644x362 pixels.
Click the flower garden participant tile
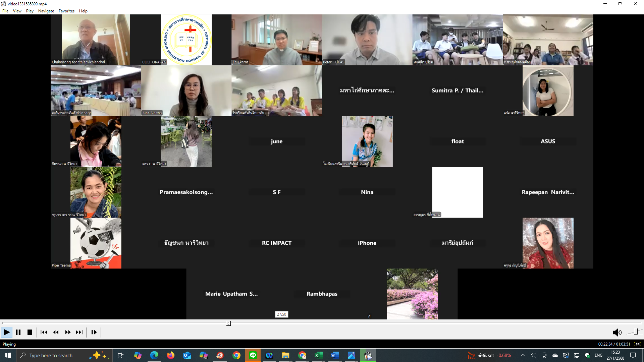(412, 294)
